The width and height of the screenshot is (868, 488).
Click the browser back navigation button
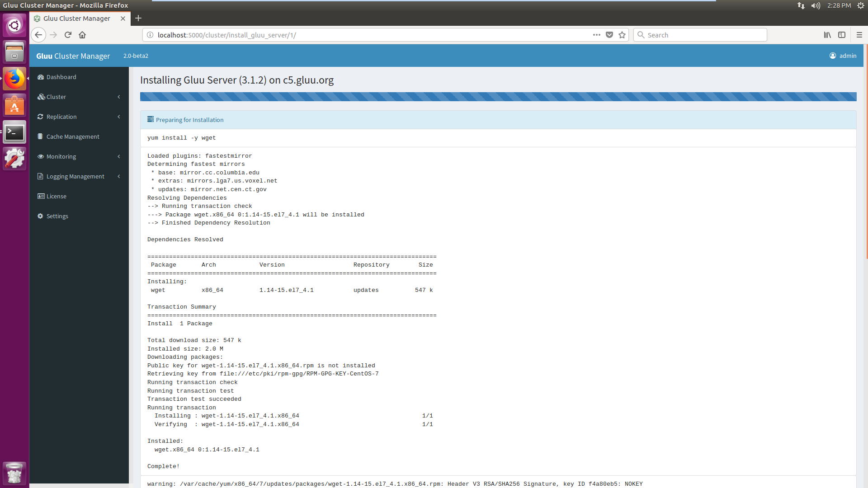38,34
